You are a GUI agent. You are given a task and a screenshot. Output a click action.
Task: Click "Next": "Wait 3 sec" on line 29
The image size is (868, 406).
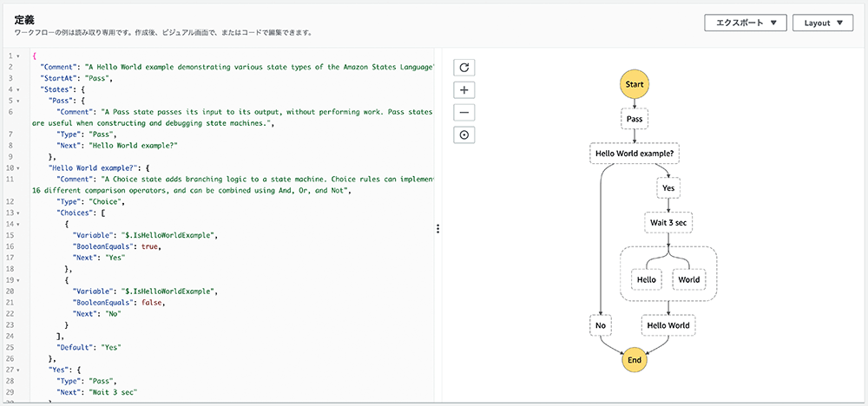[x=97, y=392]
